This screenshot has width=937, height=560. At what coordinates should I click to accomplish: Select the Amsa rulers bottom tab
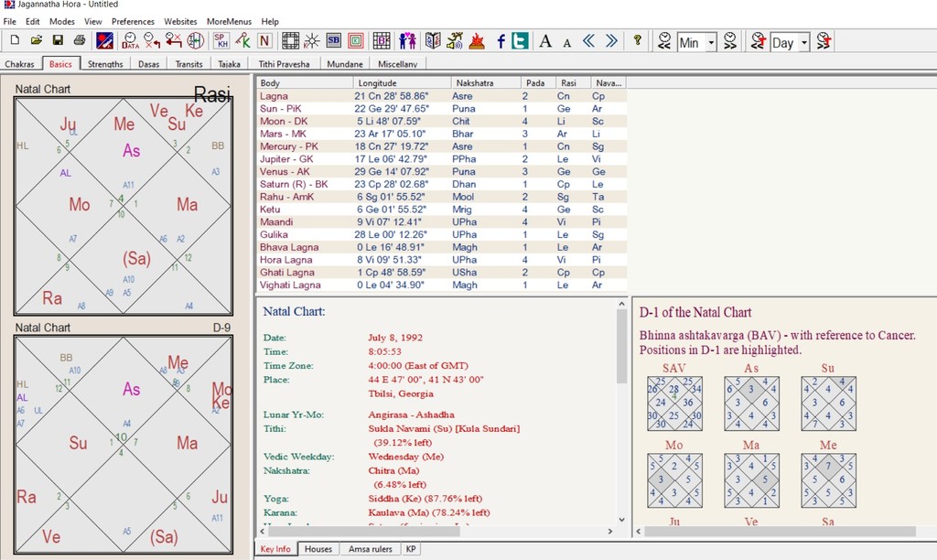370,549
